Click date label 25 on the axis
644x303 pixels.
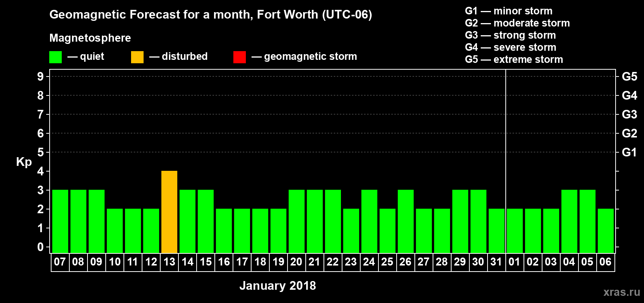387,262
